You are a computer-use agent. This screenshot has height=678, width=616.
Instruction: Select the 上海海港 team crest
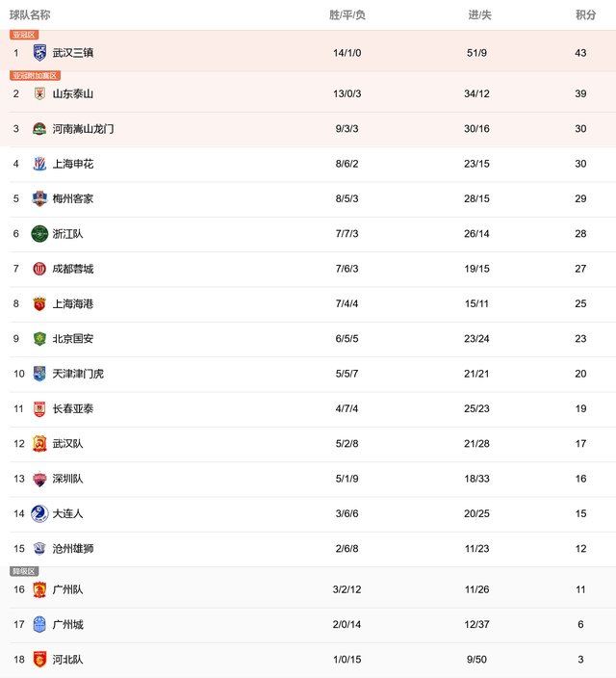pyautogui.click(x=39, y=304)
